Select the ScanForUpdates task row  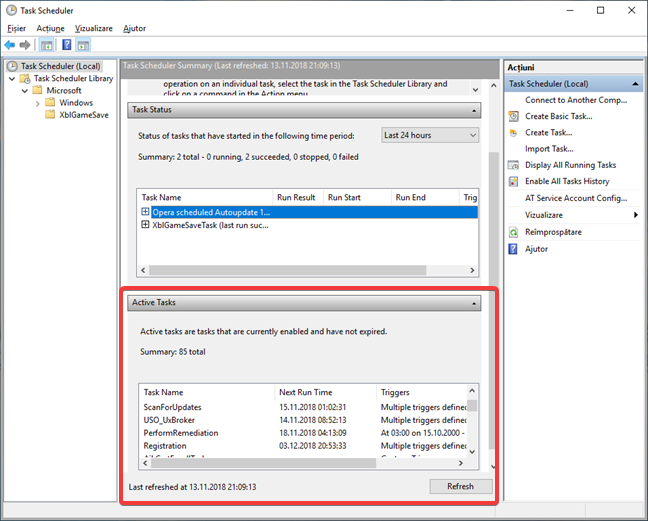(303, 407)
